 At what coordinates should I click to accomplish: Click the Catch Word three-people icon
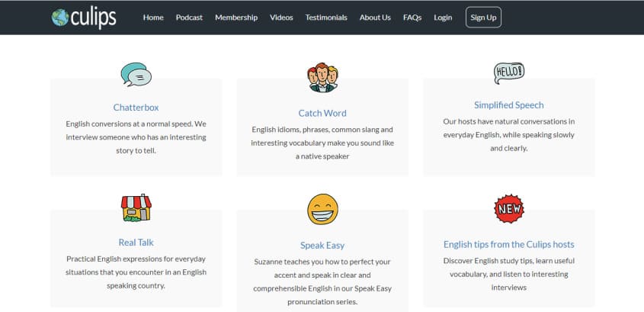pyautogui.click(x=322, y=77)
